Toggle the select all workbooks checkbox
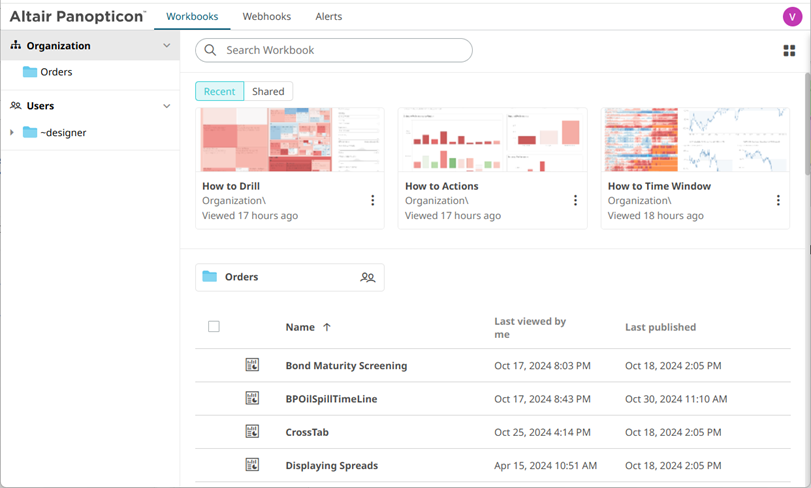The image size is (811, 488). pyautogui.click(x=214, y=326)
